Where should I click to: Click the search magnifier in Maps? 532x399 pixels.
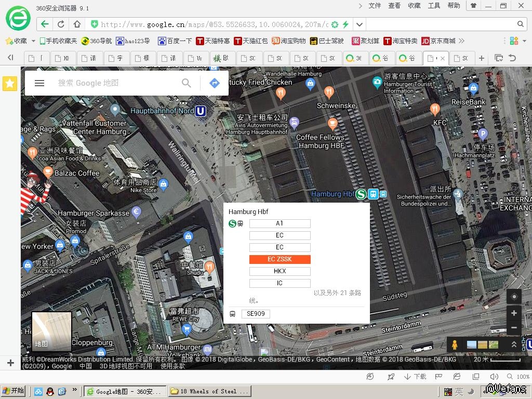click(x=187, y=83)
